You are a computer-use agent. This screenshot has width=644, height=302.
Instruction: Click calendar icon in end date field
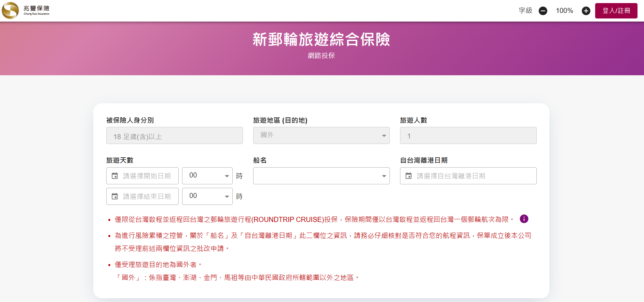tap(115, 196)
